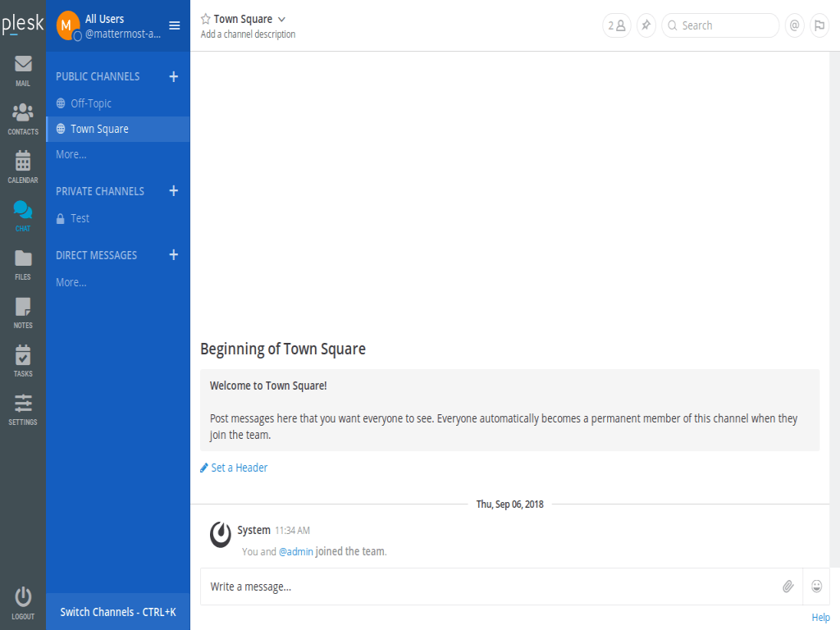This screenshot has width=840, height=630.
Task: Open the hamburger main menu
Action: (x=174, y=25)
